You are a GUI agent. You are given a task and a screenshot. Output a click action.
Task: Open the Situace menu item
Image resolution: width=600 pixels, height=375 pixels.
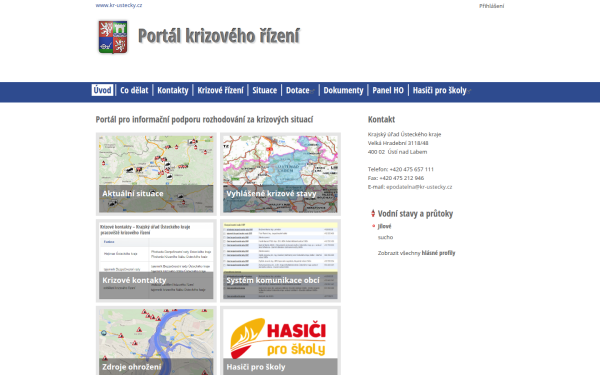(264, 90)
